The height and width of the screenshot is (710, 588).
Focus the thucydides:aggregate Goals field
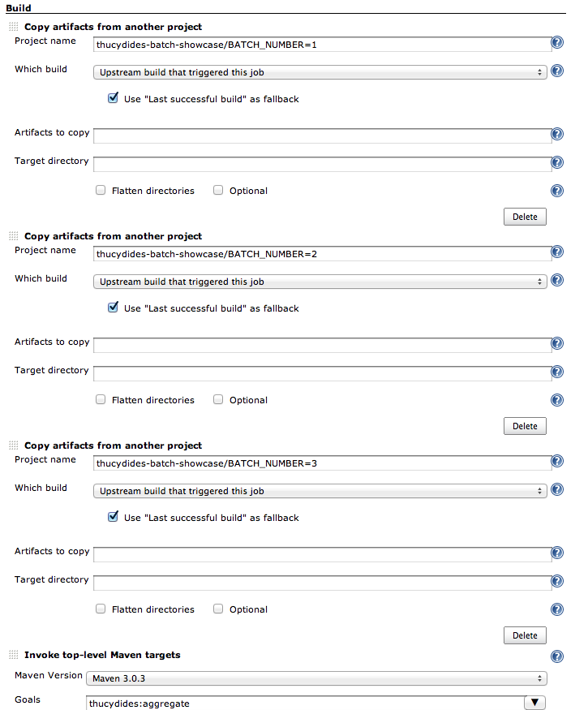[x=305, y=704]
